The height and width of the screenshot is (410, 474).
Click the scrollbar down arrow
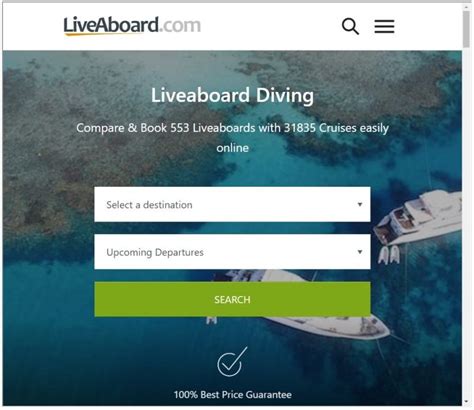[466, 402]
